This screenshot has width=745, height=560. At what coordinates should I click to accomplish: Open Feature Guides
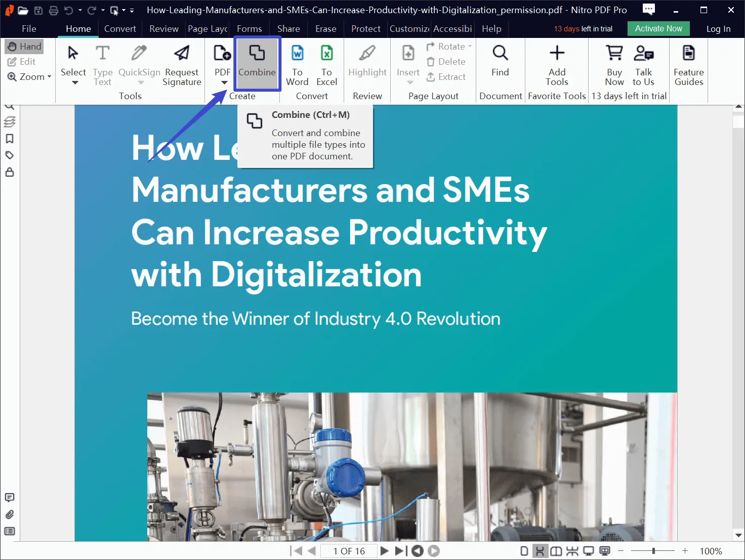coord(688,65)
